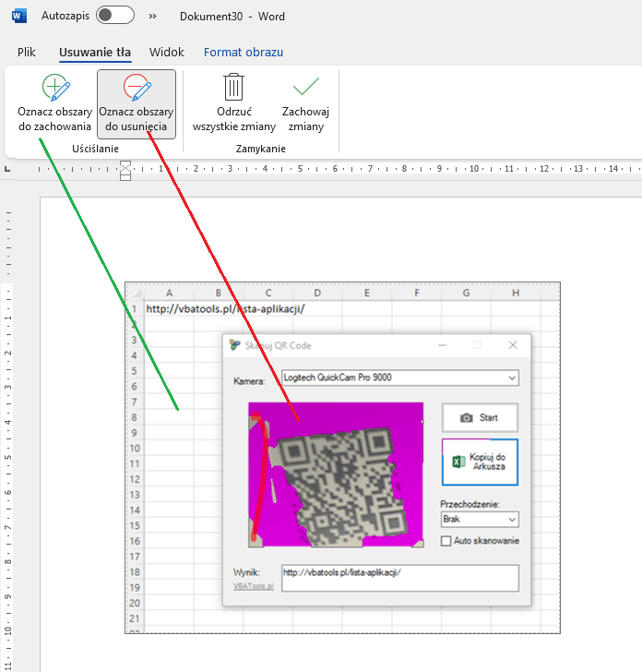Click row header 10 in the sheet
The height and width of the screenshot is (672, 642).
coord(135,449)
